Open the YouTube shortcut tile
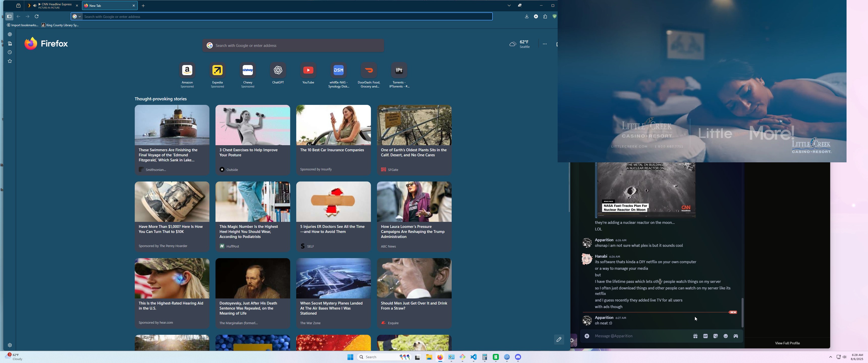Viewport: 868px width, 363px height. pyautogui.click(x=308, y=73)
